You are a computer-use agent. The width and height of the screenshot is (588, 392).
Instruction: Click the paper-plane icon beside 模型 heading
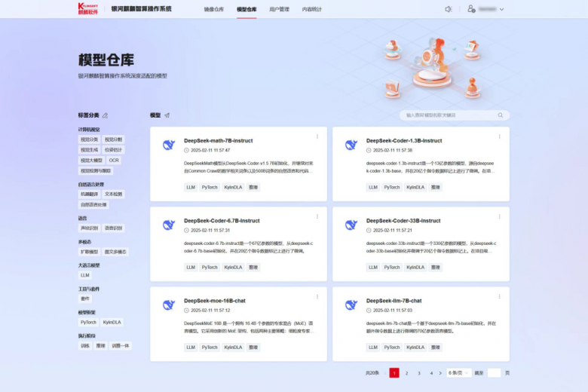167,115
